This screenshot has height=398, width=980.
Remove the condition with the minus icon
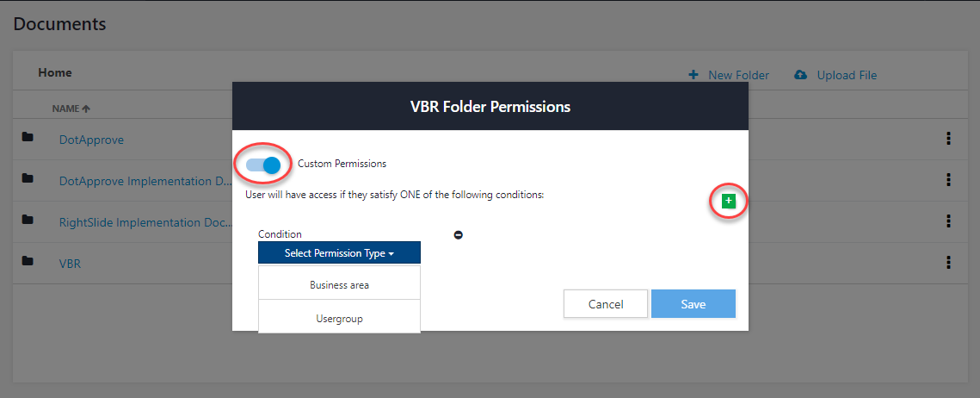458,235
